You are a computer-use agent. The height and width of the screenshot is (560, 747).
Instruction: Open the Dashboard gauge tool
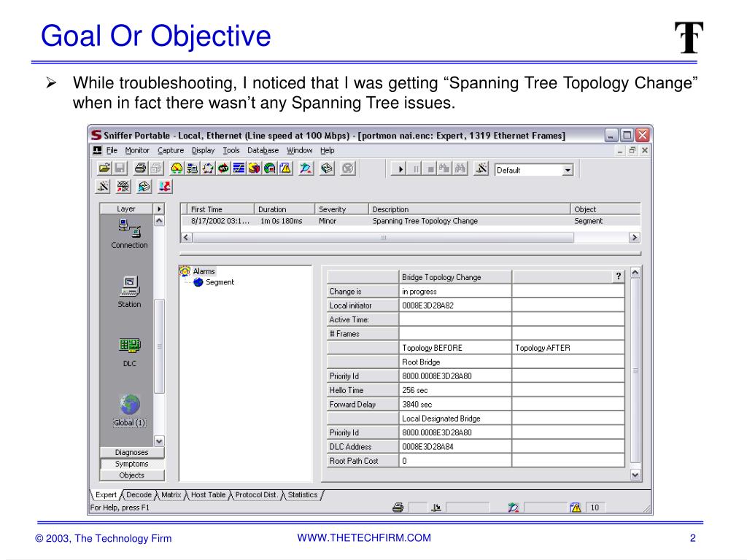tap(177, 168)
